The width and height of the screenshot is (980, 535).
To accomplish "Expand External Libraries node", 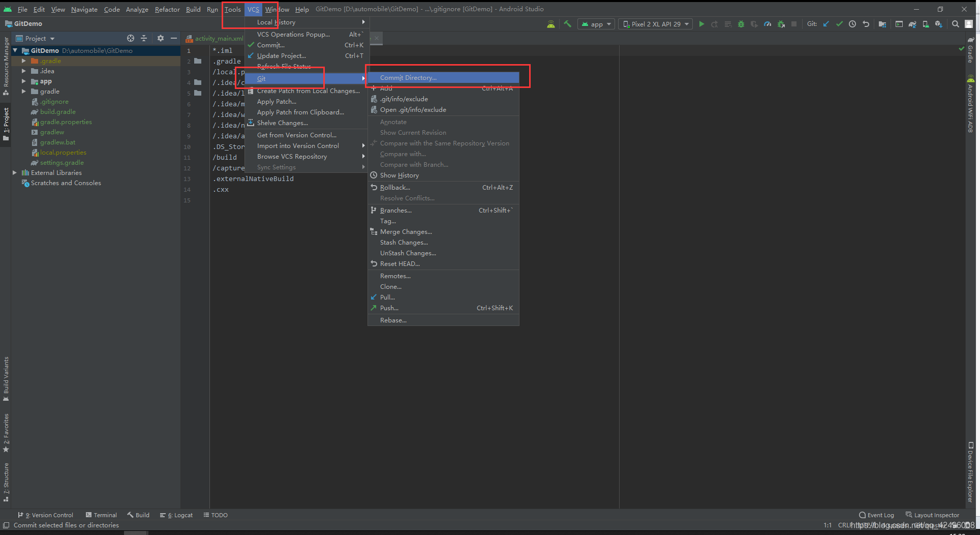I will point(15,172).
